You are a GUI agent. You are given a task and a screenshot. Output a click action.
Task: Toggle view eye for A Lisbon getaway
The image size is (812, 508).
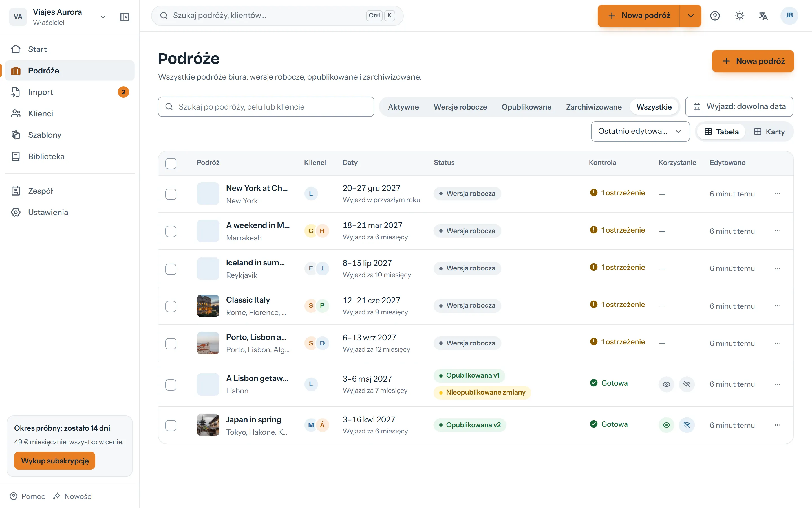[667, 384]
